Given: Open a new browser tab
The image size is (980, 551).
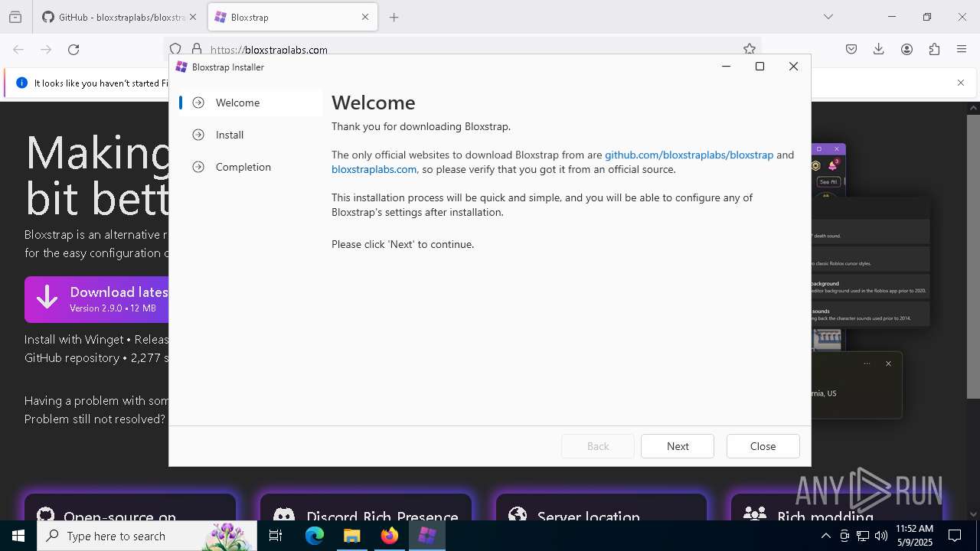Looking at the screenshot, I should point(394,17).
